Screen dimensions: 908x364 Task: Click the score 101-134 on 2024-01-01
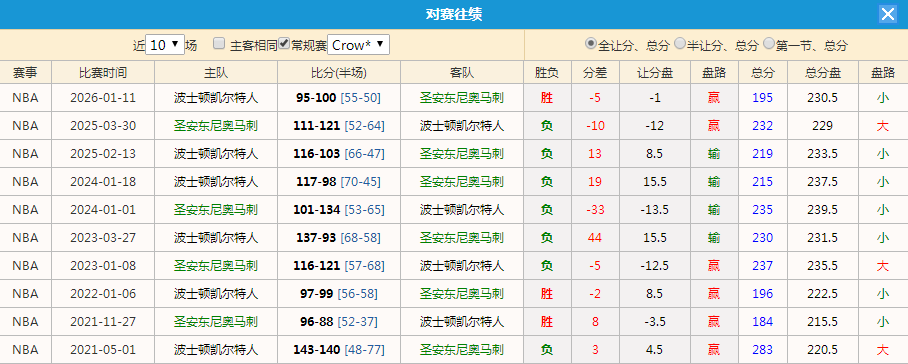click(316, 209)
